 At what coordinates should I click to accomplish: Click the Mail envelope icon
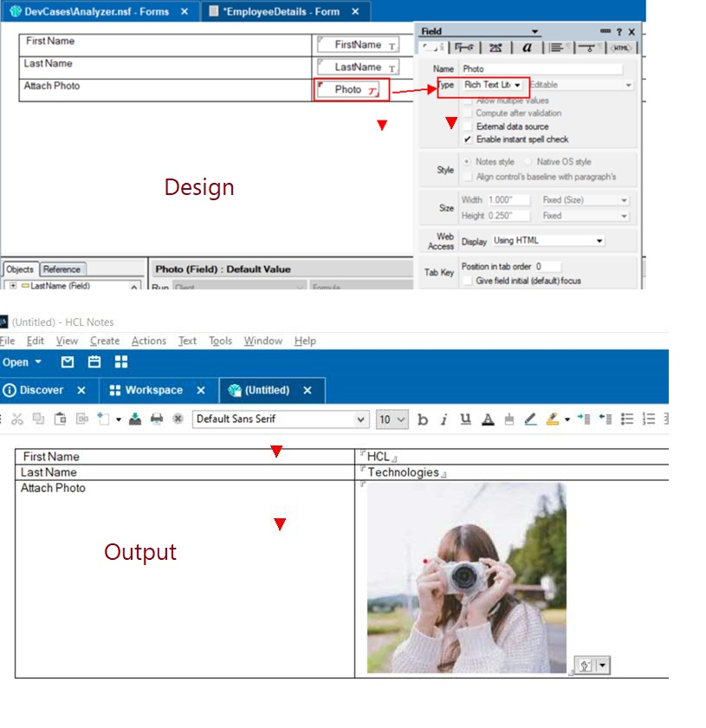tap(68, 362)
